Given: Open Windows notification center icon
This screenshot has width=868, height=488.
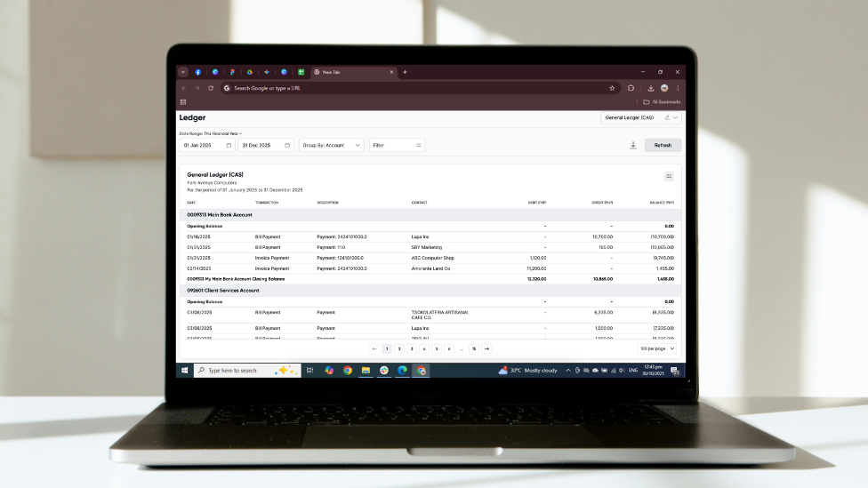Looking at the screenshot, I should click(675, 371).
